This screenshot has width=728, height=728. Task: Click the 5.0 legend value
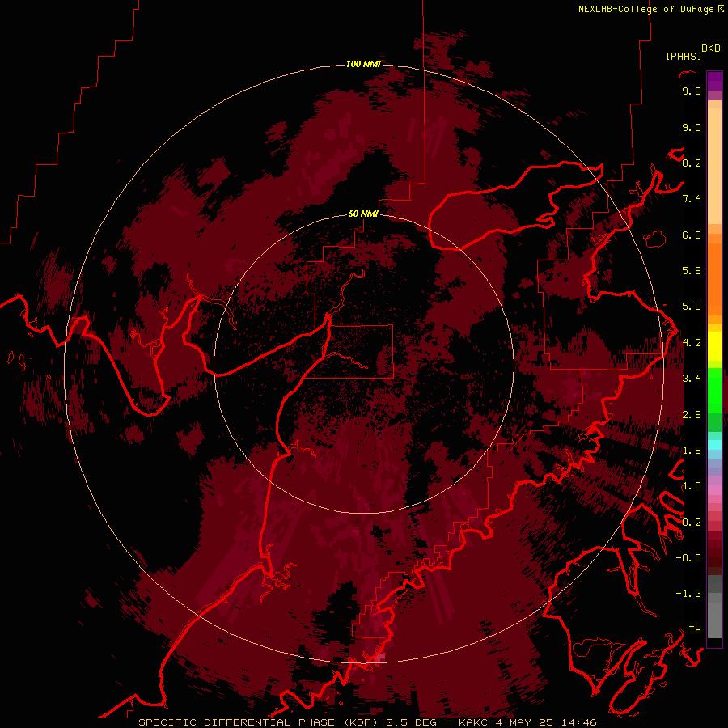click(x=692, y=307)
